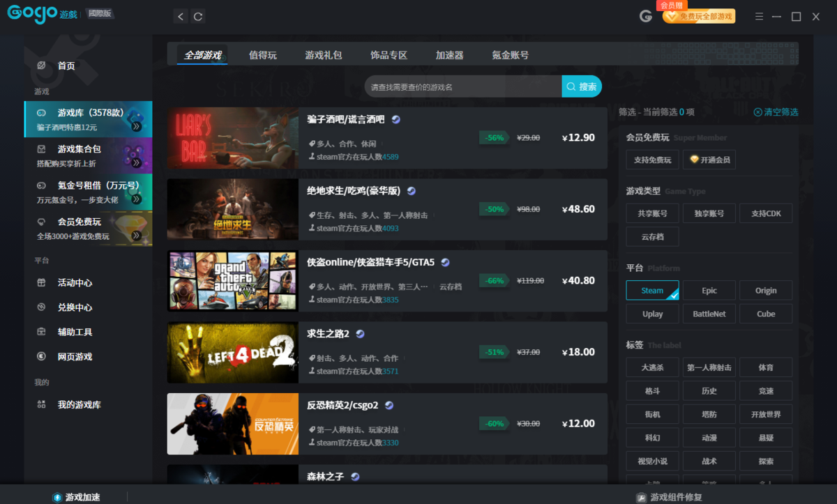This screenshot has width=837, height=504.
Task: Open the 绝地求生 game thumbnail
Action: tap(233, 210)
